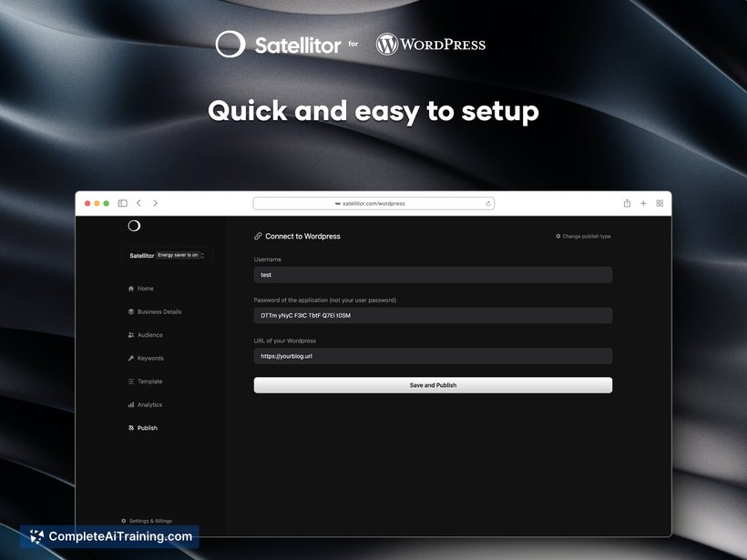The height and width of the screenshot is (560, 747).
Task: Click the Settings & Billings gear icon
Action: coord(124,521)
